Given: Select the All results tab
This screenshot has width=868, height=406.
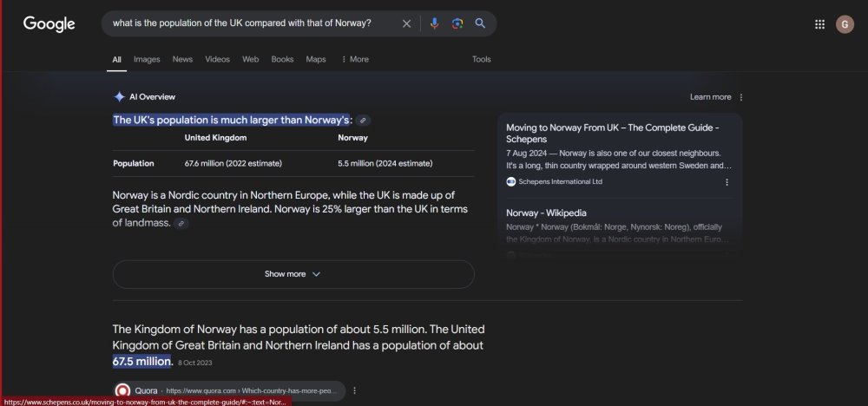Looking at the screenshot, I should (117, 60).
